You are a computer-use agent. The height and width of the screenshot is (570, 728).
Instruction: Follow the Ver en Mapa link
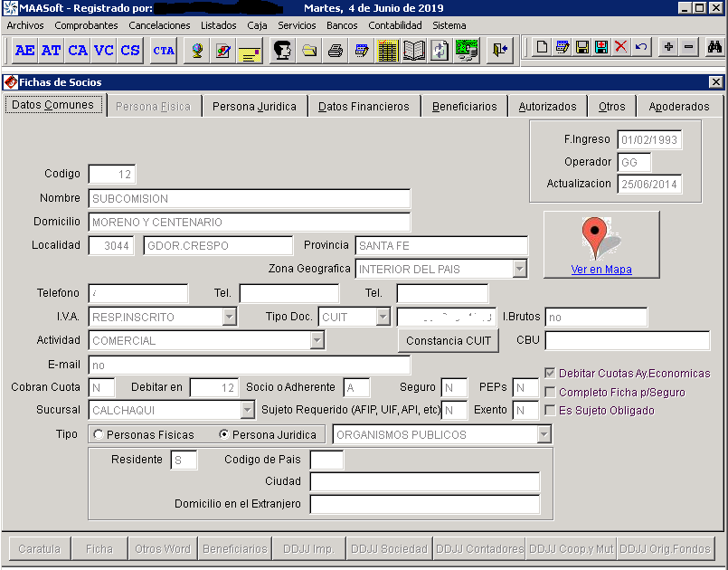[x=601, y=269]
